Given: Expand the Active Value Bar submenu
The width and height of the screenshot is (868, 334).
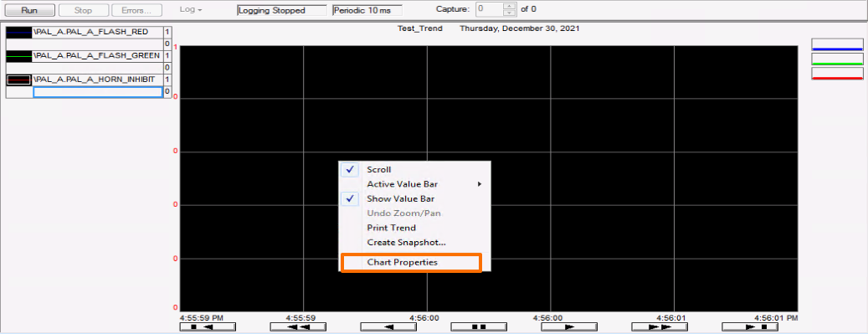Looking at the screenshot, I should [x=414, y=184].
